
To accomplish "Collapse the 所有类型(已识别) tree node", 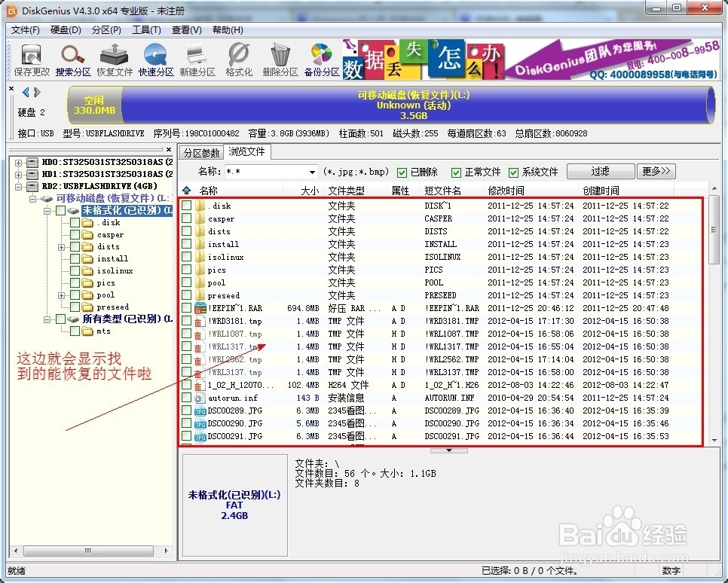I will pos(47,319).
